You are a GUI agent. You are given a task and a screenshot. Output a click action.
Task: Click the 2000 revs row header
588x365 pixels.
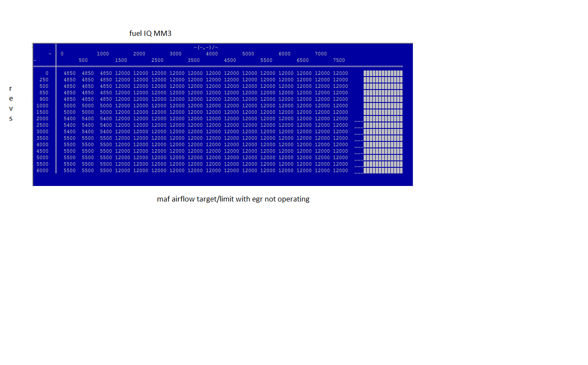[x=42, y=119]
